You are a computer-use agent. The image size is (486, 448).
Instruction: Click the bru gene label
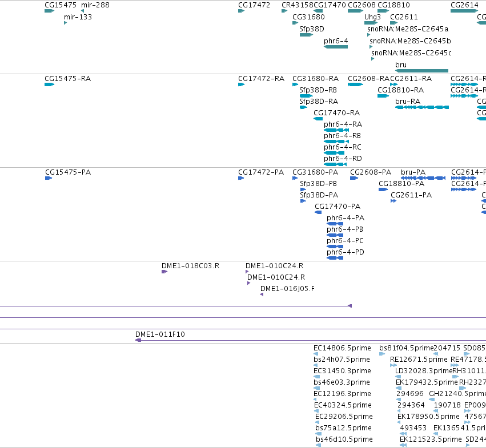[401, 65]
